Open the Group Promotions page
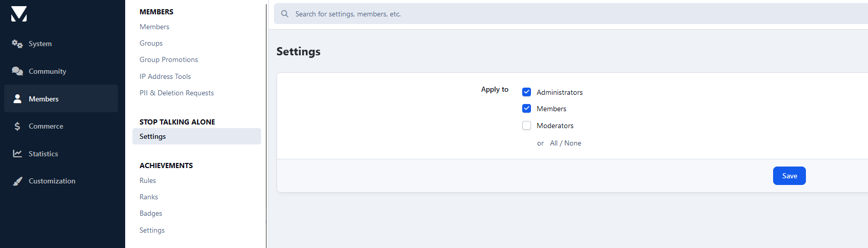This screenshot has height=248, width=868. tap(168, 60)
